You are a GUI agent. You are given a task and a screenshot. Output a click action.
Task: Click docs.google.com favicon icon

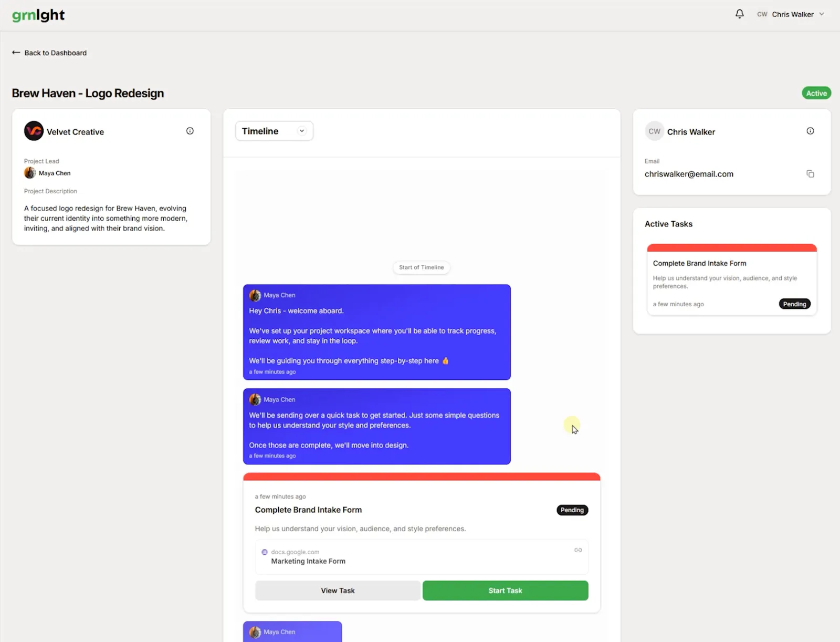click(265, 552)
